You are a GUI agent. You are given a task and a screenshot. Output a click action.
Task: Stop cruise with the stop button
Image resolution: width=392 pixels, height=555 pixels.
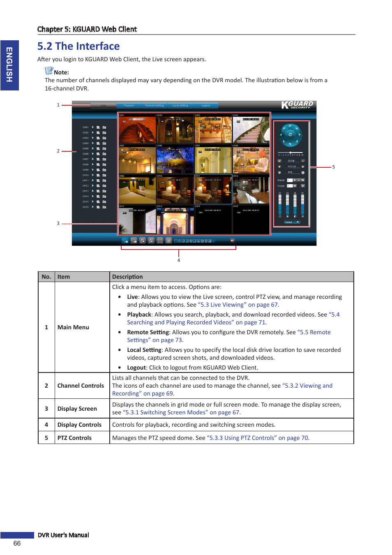pos(303,186)
